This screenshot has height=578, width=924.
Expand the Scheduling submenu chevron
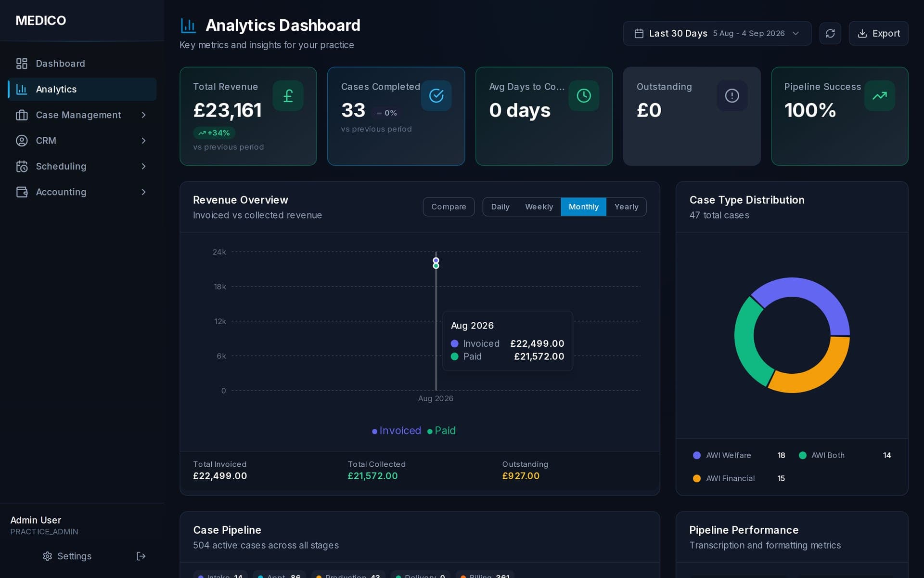tap(143, 166)
